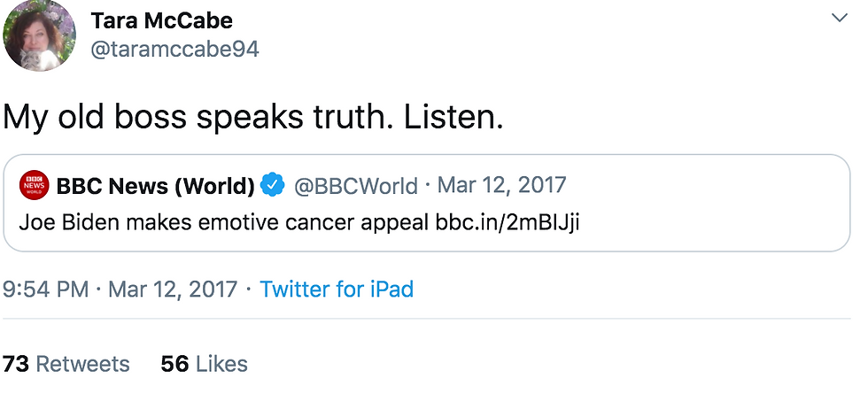
Task: Click the BBC News World logo
Action: (x=35, y=186)
